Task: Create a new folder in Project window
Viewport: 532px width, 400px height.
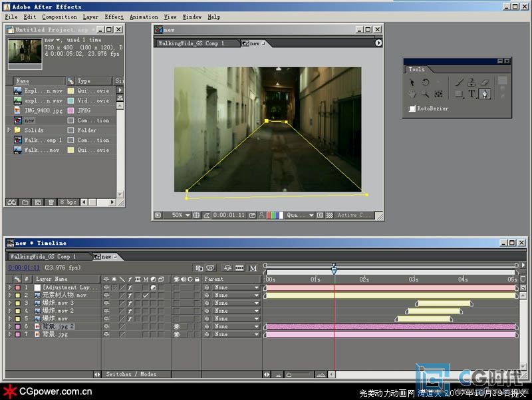Action: 25,202
